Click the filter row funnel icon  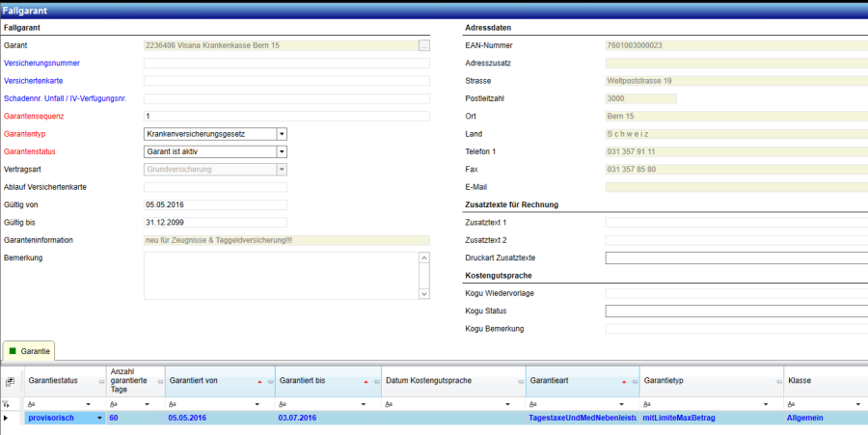[8, 404]
